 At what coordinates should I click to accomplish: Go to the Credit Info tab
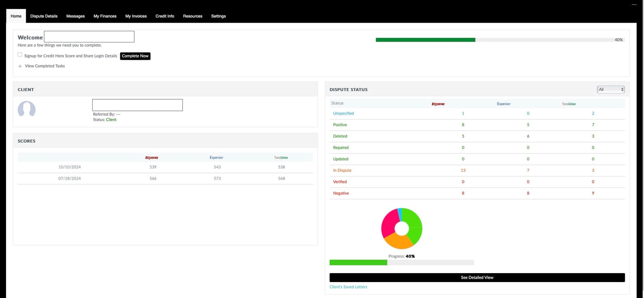[x=165, y=16]
